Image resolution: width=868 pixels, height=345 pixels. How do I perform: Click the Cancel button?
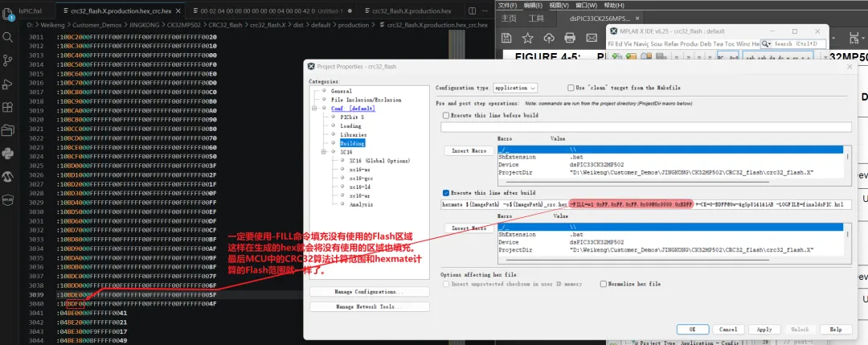tap(728, 329)
